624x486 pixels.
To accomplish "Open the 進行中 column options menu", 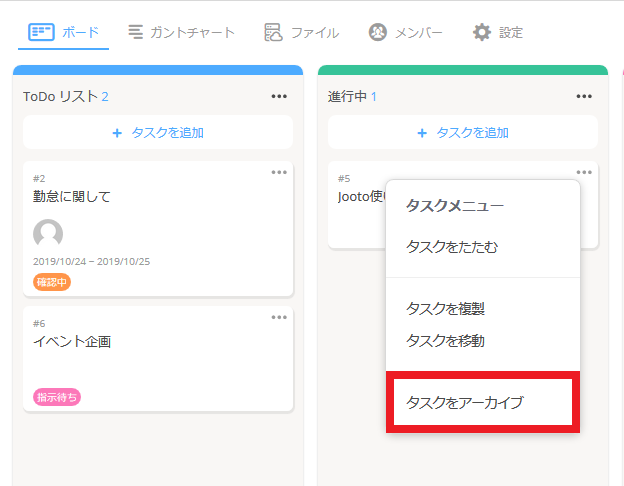I will [584, 96].
